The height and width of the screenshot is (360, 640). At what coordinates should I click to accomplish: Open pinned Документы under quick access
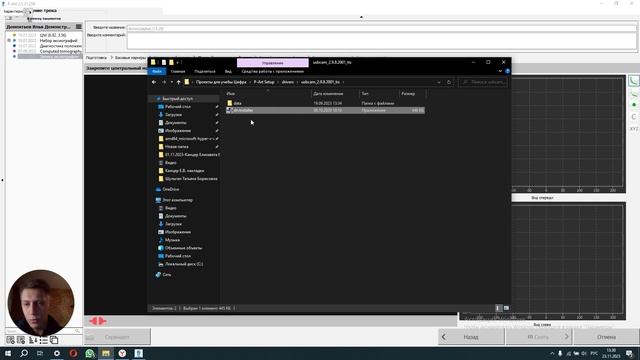(176, 122)
